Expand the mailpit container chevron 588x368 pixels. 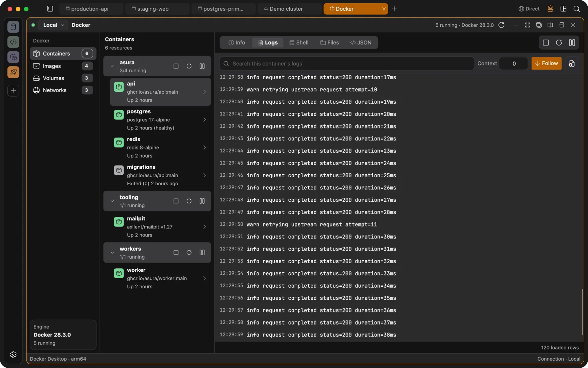[x=204, y=227]
